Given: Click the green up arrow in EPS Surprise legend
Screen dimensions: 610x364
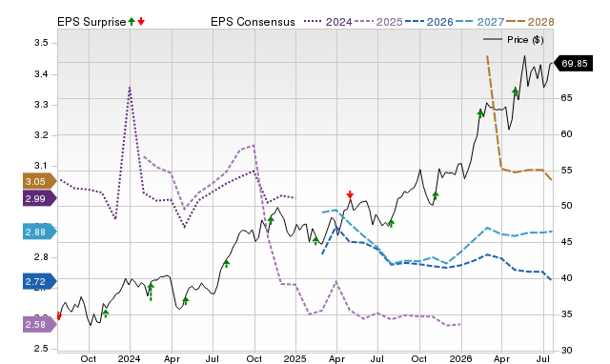Looking at the screenshot, I should tap(132, 22).
